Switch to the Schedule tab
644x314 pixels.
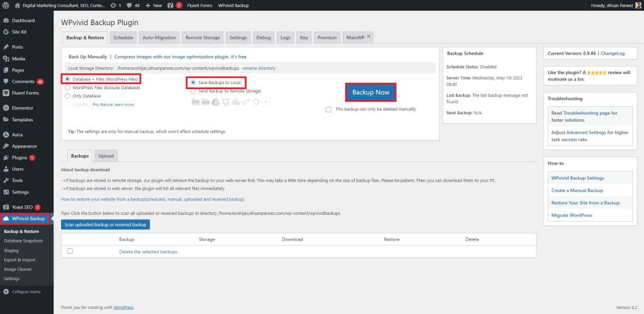[123, 38]
